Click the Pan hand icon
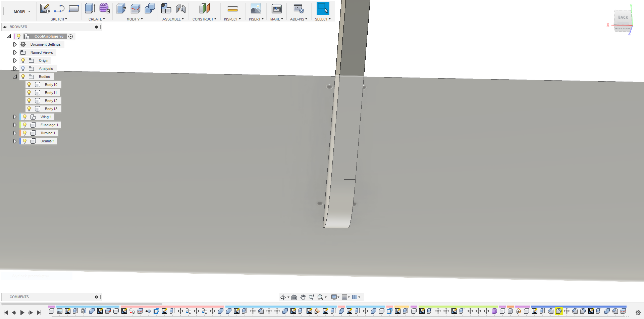Viewport: 644px width, 319px height. 303,297
